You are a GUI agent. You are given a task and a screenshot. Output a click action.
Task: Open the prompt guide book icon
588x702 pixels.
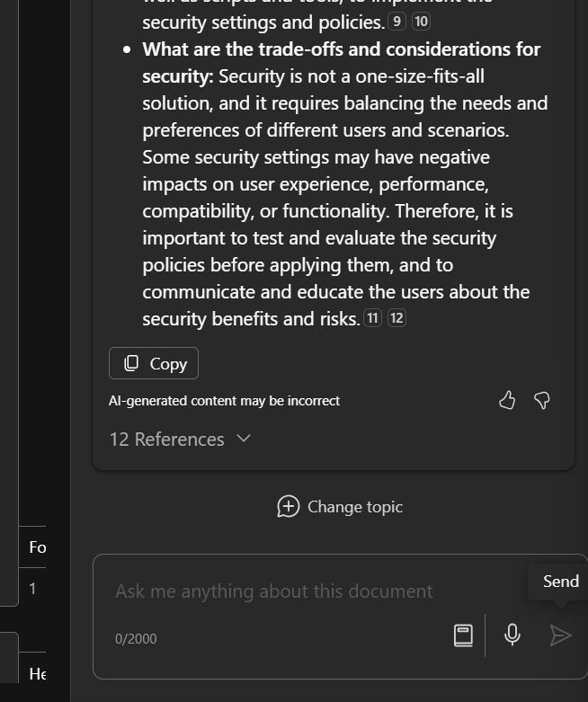[x=463, y=635]
